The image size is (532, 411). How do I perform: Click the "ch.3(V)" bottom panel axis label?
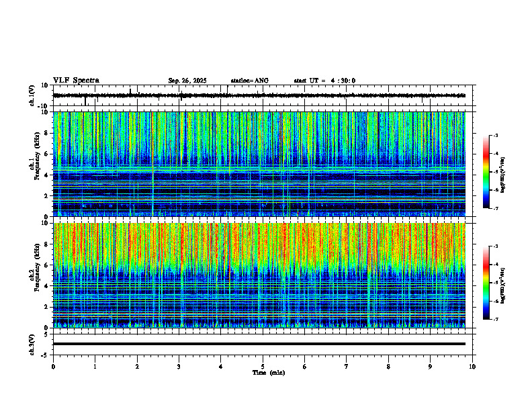(x=32, y=345)
